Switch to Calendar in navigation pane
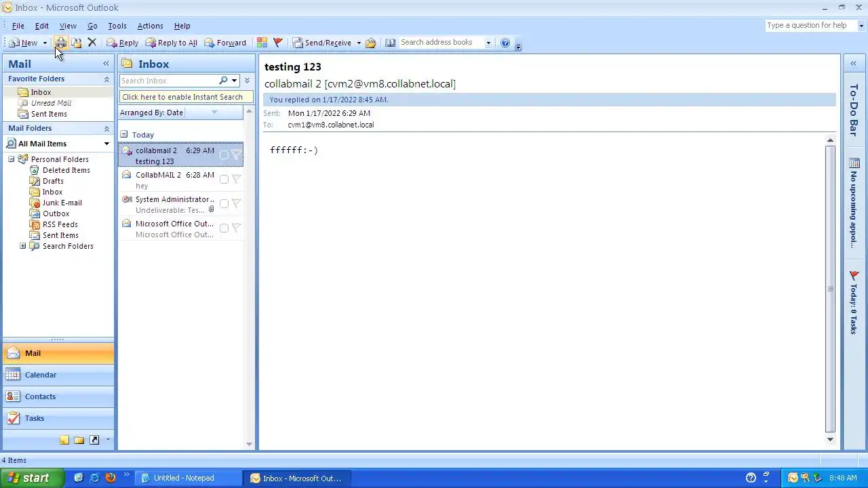Image resolution: width=868 pixels, height=488 pixels. click(x=58, y=375)
